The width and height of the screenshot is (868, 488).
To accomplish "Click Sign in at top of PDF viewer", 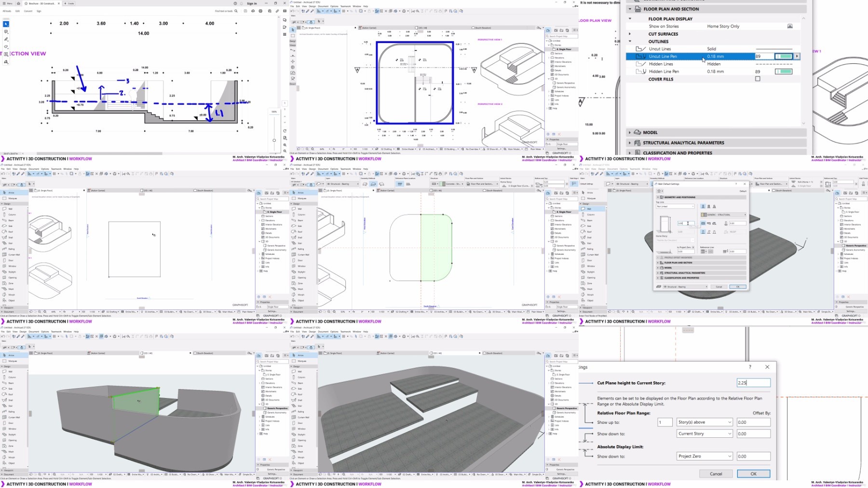I will click(x=252, y=3).
